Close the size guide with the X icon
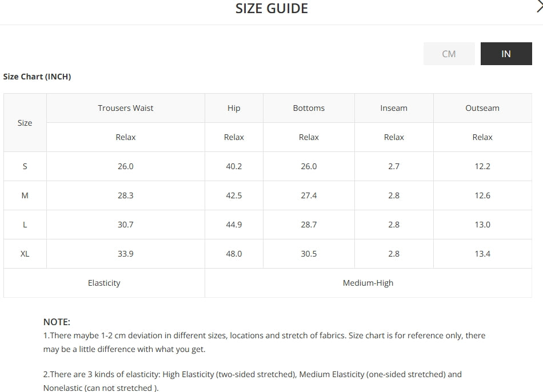 (540, 6)
